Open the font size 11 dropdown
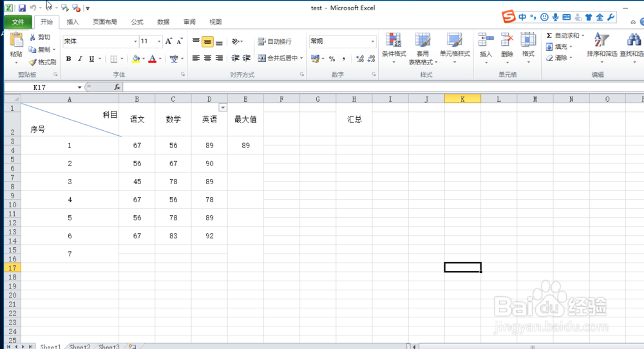Screen dimensions: 644x349 [159, 41]
